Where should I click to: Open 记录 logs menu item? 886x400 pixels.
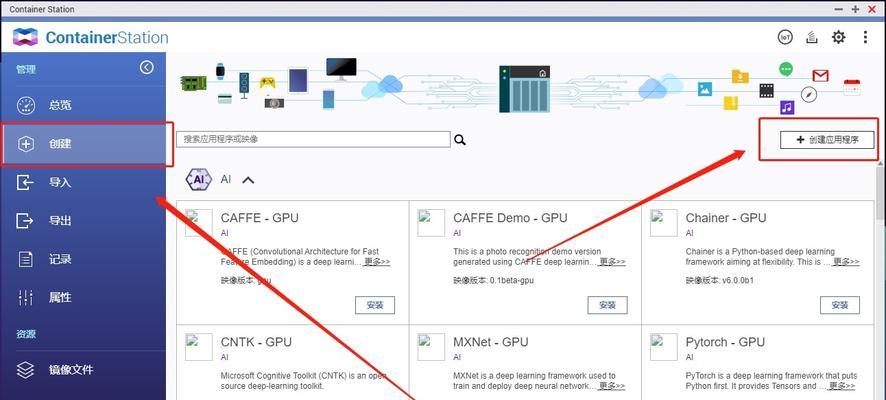[83, 259]
